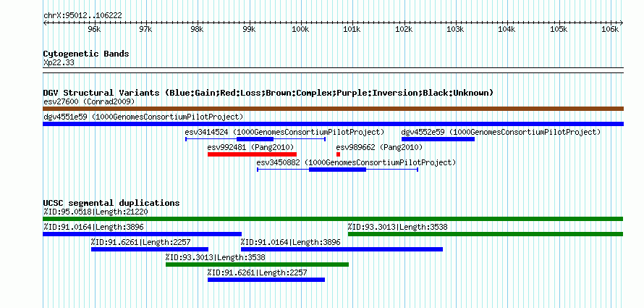Select the bottommost blue segmental duplication bar
Screen dimensions: 644x308
tap(266, 280)
